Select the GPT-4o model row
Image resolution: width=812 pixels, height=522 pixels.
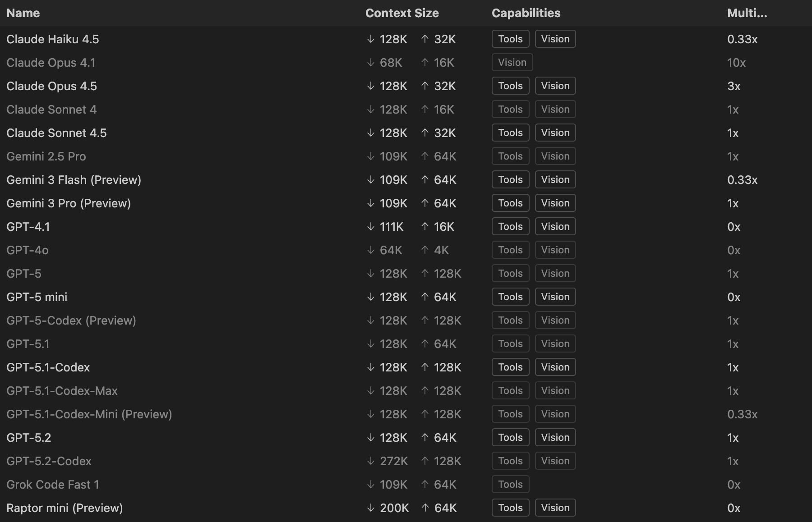28,250
